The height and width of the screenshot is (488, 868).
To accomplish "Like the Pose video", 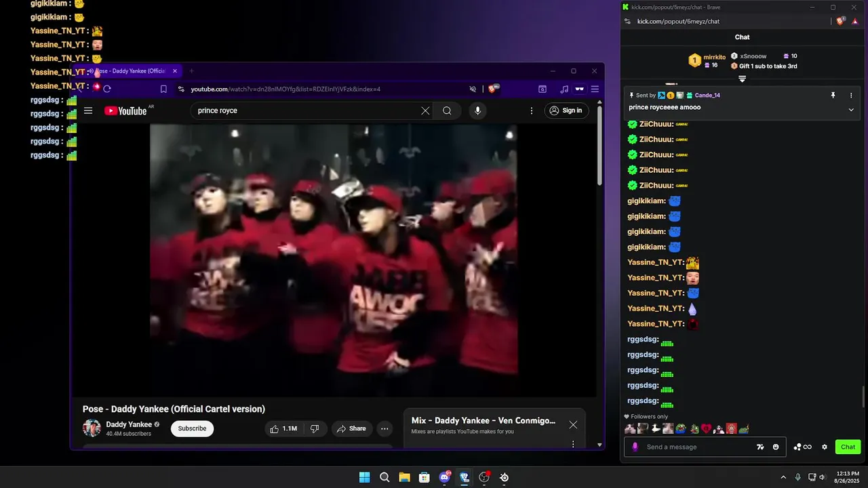I will pos(283,428).
